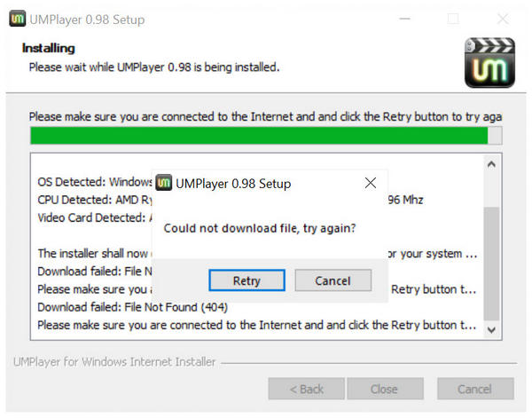Select the 'CPU Detected: AMD' log line
Screen dimensions: 532x418
pyautogui.click(x=95, y=200)
